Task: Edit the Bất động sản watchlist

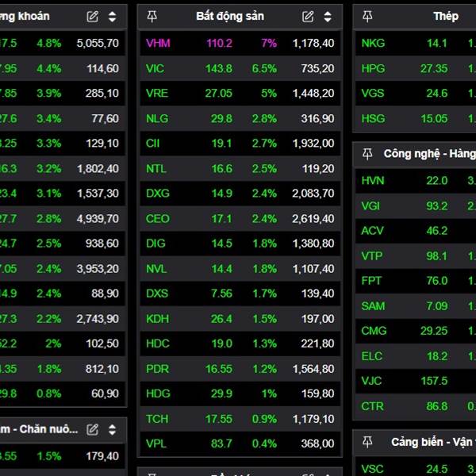Action: tap(309, 17)
